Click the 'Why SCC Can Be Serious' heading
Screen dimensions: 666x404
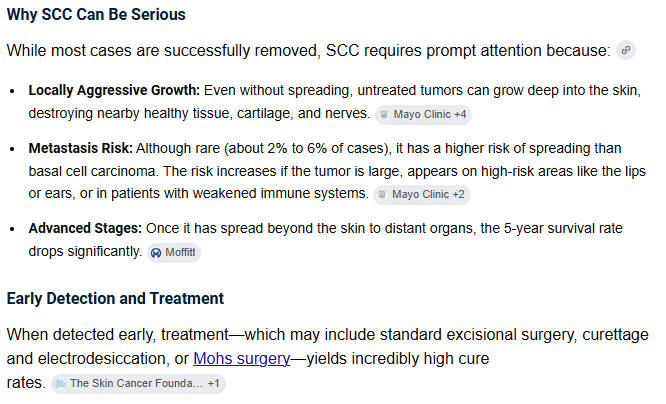(96, 14)
